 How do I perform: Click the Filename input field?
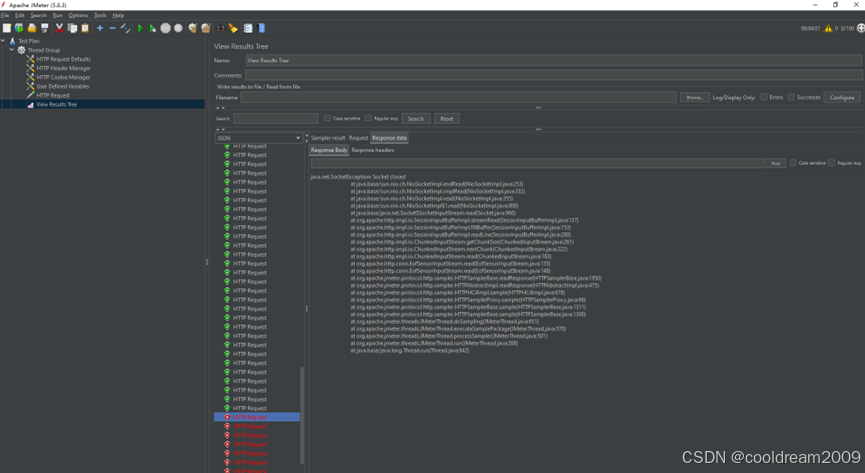[x=458, y=97]
